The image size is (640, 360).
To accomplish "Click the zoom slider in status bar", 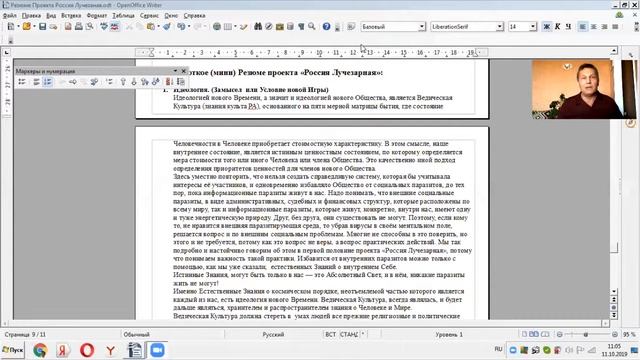I will 587,334.
